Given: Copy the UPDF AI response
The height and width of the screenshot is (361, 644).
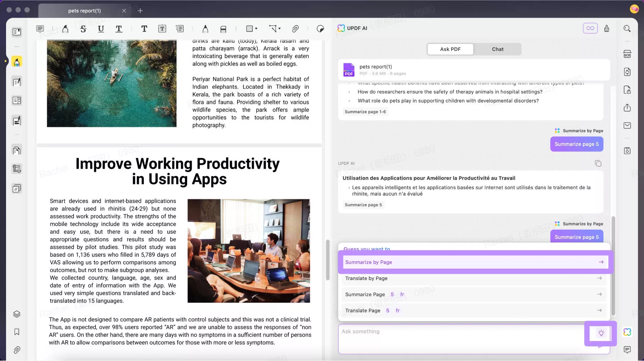Looking at the screenshot, I should point(598,163).
